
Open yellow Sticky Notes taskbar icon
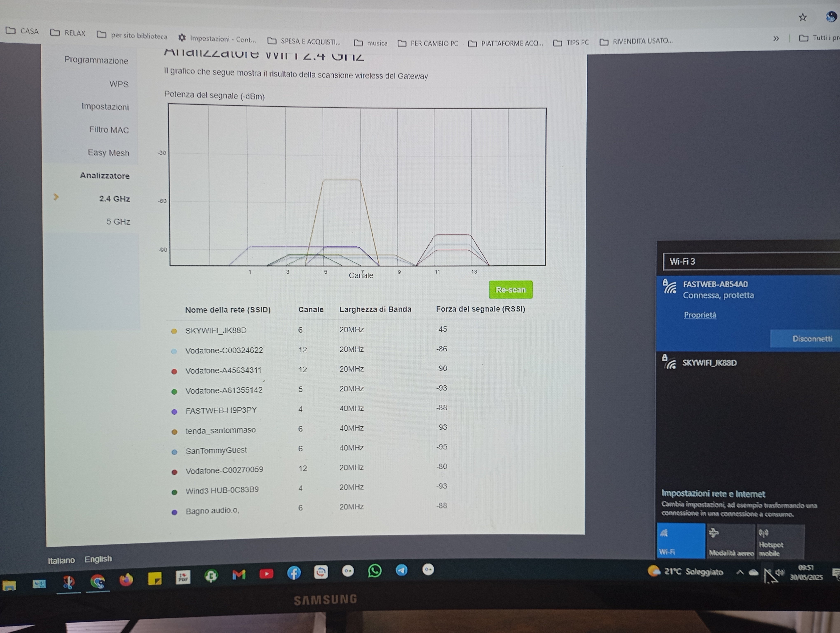(x=155, y=579)
